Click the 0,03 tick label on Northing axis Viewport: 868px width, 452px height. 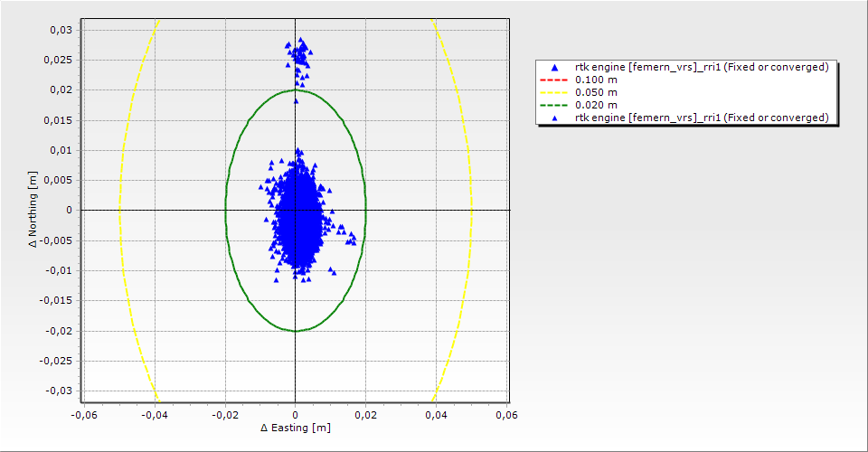coord(61,30)
